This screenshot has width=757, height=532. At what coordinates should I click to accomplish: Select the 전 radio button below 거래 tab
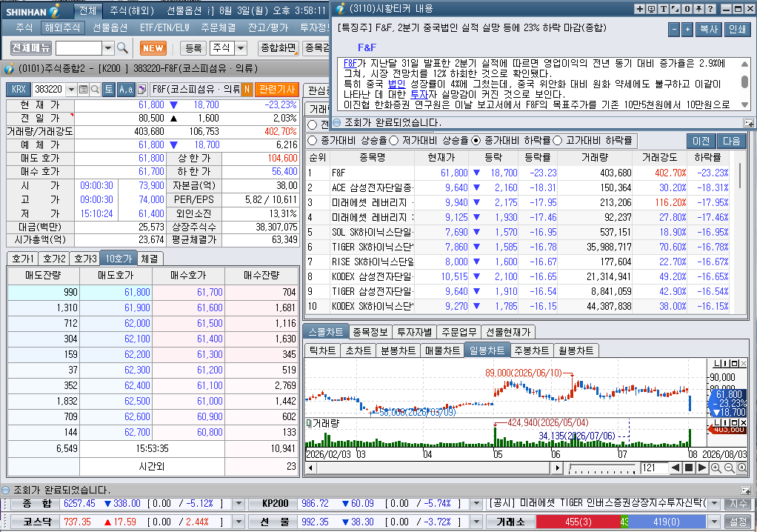coord(313,125)
